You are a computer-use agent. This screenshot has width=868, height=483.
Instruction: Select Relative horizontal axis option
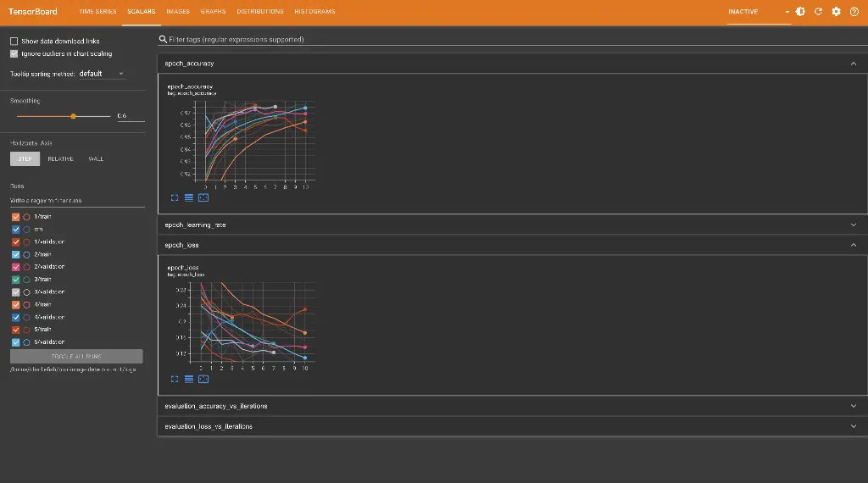coord(60,158)
